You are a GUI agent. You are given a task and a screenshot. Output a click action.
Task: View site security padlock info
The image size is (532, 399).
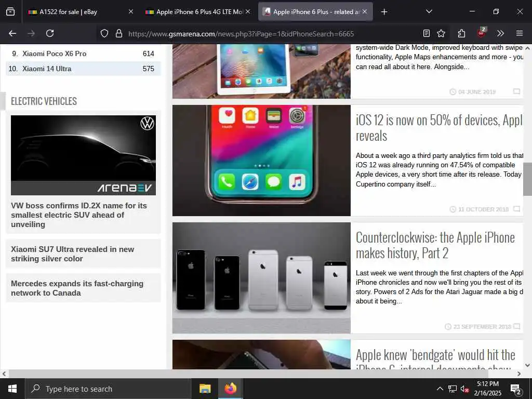(119, 33)
